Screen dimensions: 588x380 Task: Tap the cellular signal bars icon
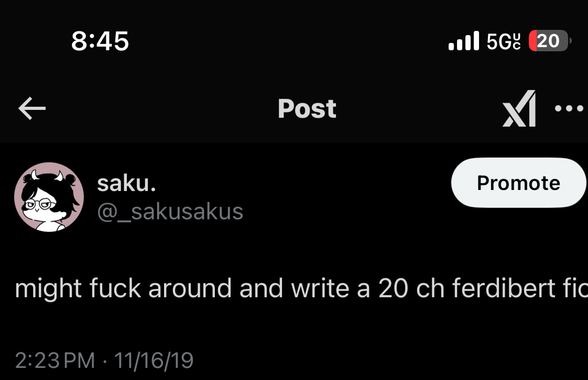(464, 41)
